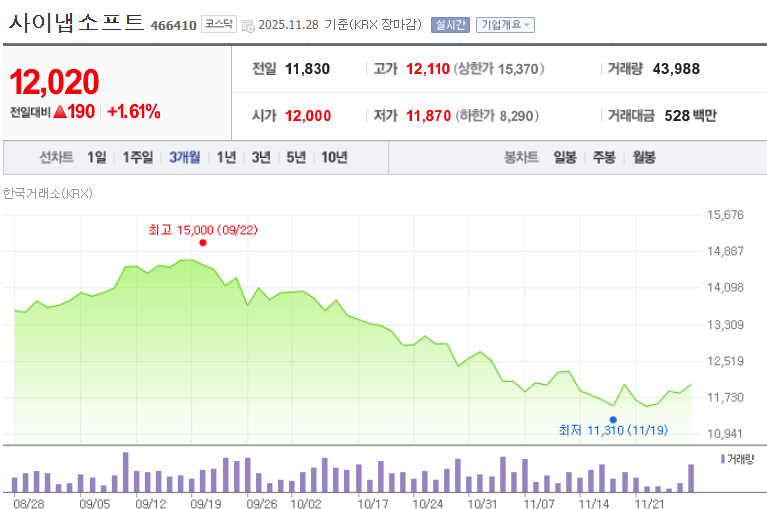Viewport: 767px width, 509px height.
Task: Click the blue low-point marker at 11/19
Action: pyautogui.click(x=613, y=420)
